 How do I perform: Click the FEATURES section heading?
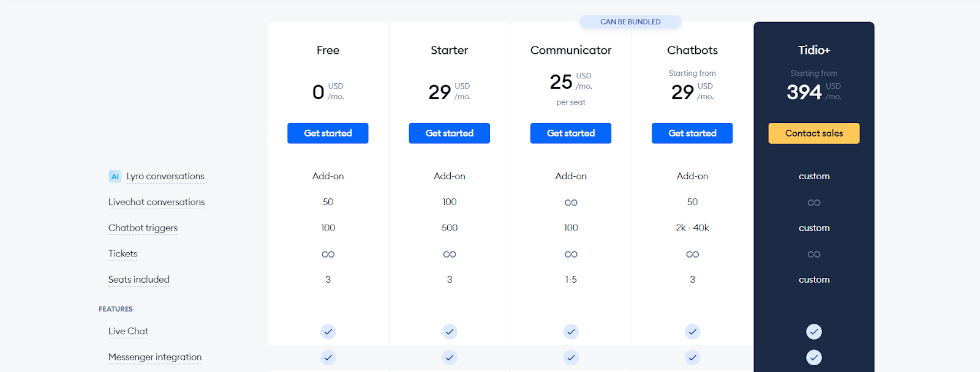click(x=116, y=309)
